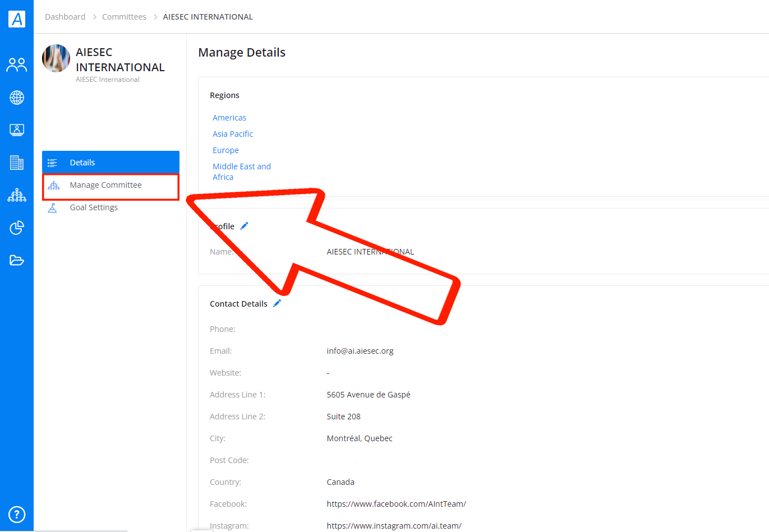The image size is (769, 532).
Task: Open the hierarchy icon in blue sidebar
Action: (17, 195)
